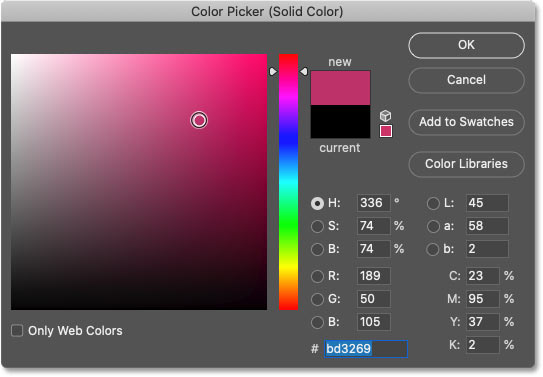The width and height of the screenshot is (543, 377).
Task: Click the blue B field showing 105
Action: (374, 322)
